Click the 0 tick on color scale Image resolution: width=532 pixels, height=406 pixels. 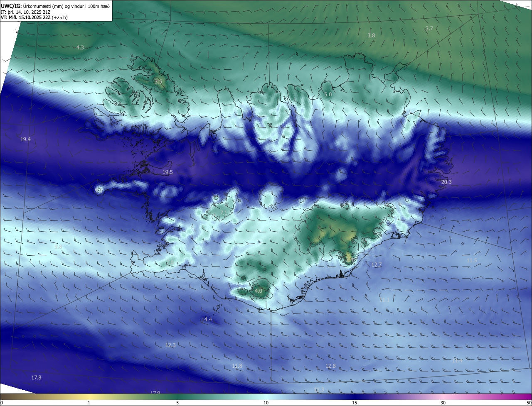tap(1, 403)
